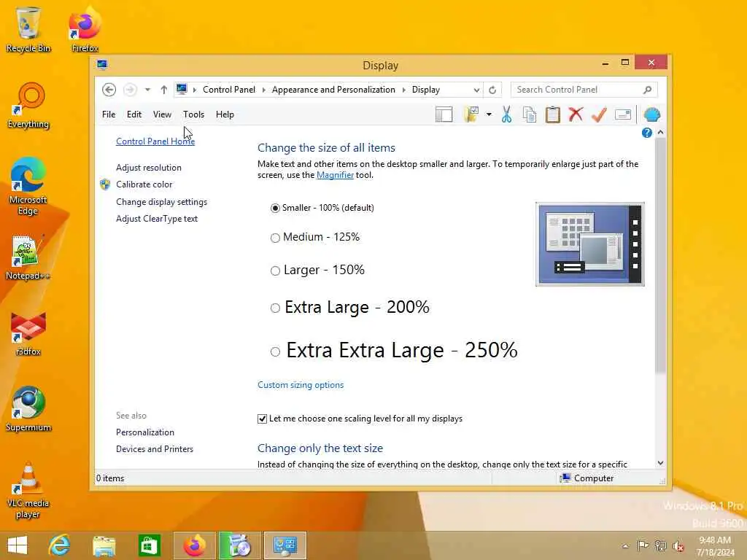
Task: Toggle the preview pane layout icon
Action: (444, 114)
